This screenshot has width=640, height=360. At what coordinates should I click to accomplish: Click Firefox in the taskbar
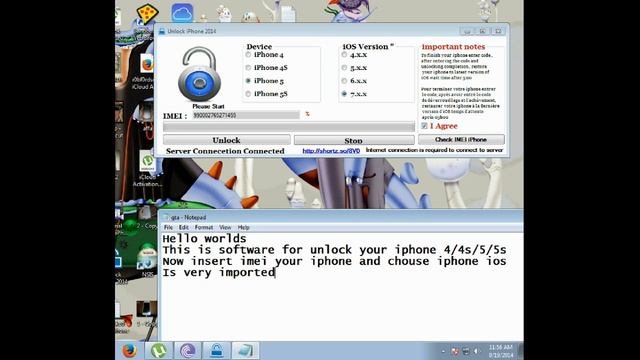(129, 351)
